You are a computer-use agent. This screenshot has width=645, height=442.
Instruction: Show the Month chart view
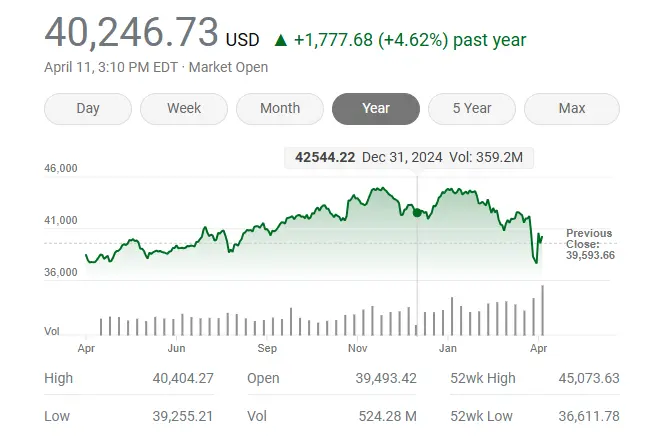click(280, 109)
